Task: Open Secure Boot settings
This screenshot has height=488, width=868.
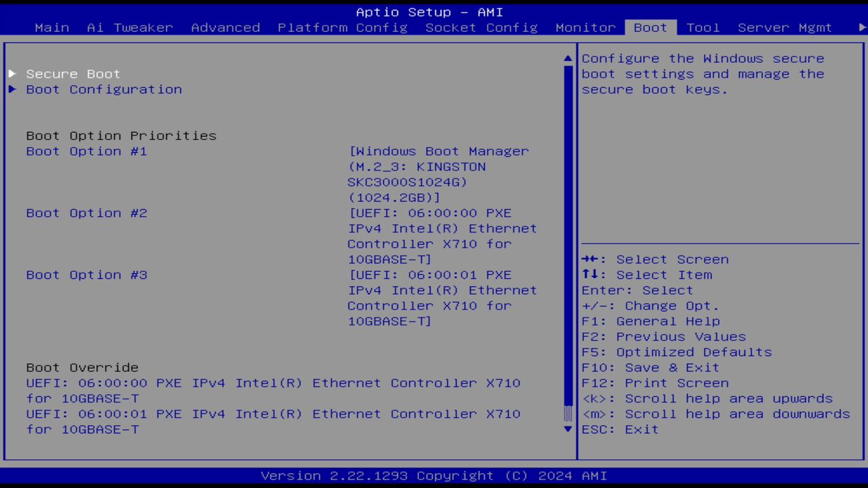Action: (73, 74)
